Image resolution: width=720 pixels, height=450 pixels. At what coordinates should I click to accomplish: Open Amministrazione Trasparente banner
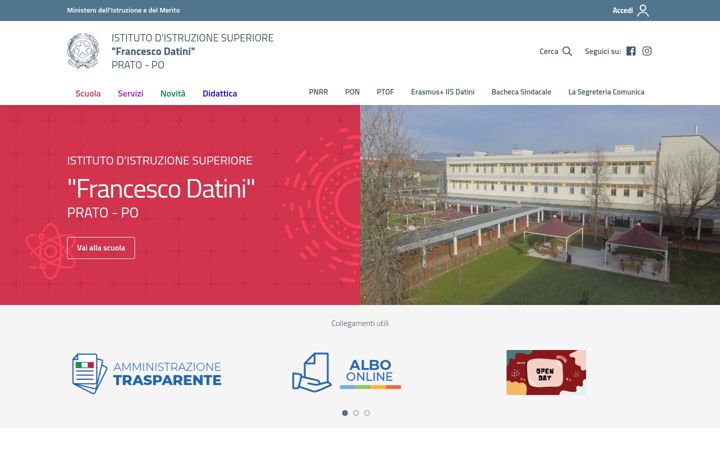tap(147, 373)
